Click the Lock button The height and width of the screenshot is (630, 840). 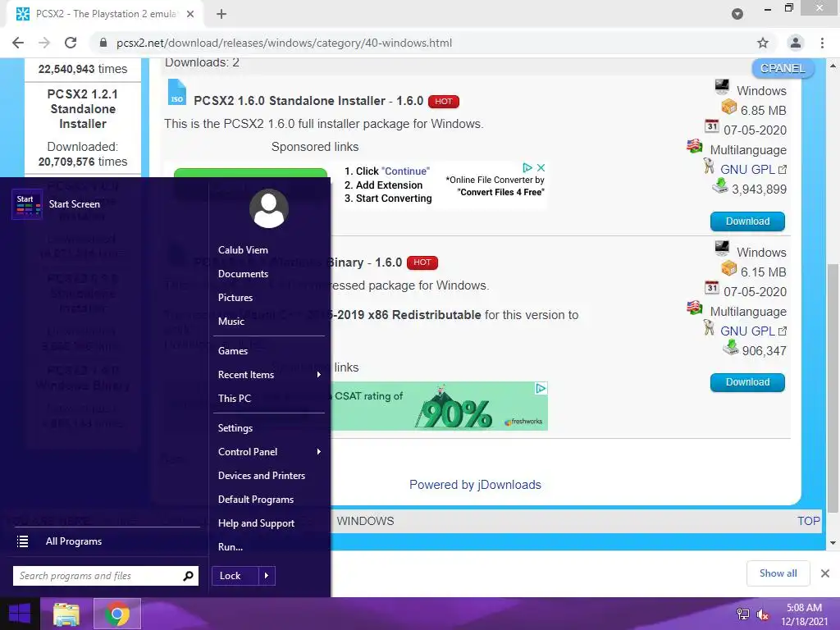235,576
